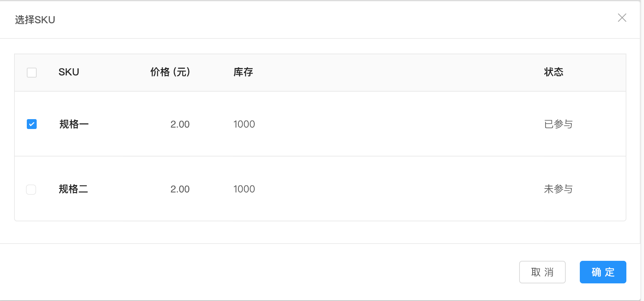Click the 确定 confirm button
The width and height of the screenshot is (644, 301).
click(603, 272)
